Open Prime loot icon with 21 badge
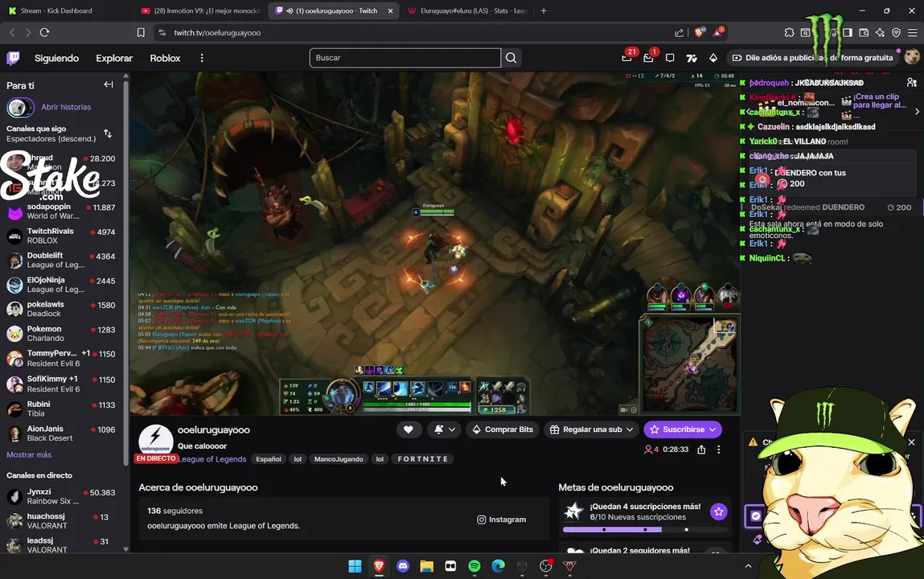 click(627, 58)
